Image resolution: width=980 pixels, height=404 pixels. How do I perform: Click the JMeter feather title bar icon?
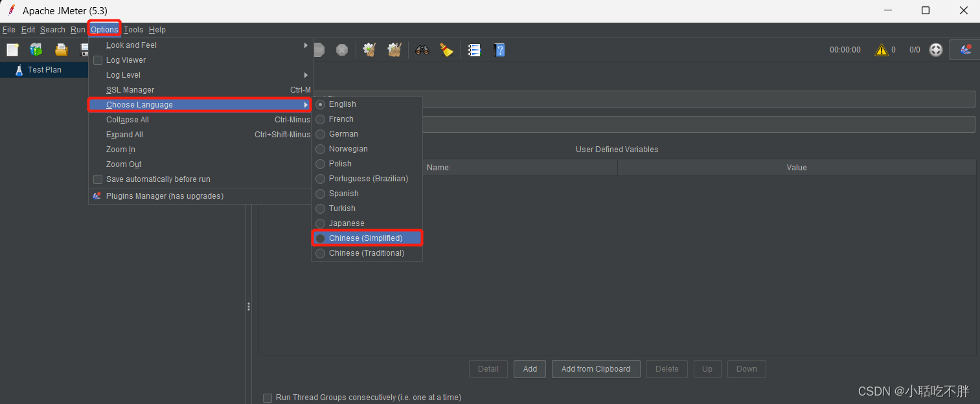[11, 10]
